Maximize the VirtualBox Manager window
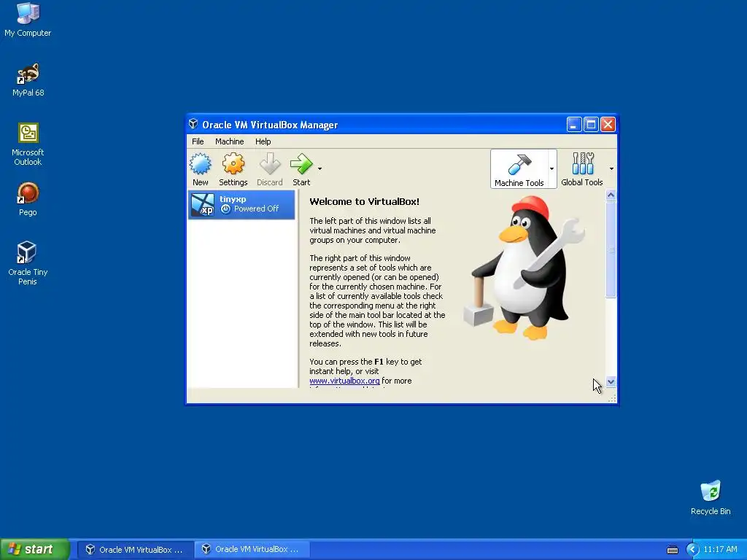This screenshot has height=560, width=747. pyautogui.click(x=591, y=125)
